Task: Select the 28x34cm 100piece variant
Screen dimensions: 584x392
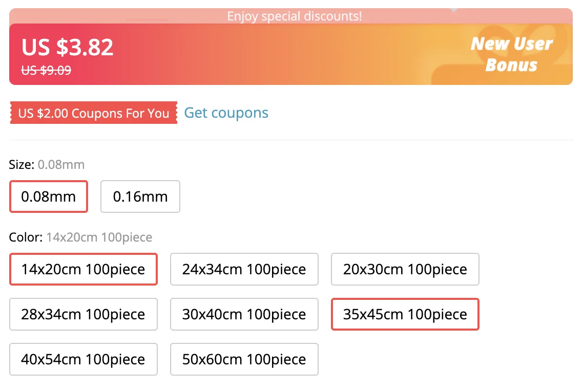Action: pyautogui.click(x=83, y=314)
